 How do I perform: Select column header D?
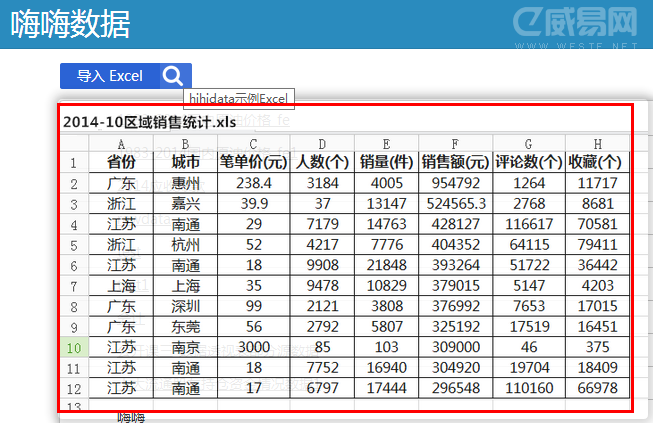(322, 144)
